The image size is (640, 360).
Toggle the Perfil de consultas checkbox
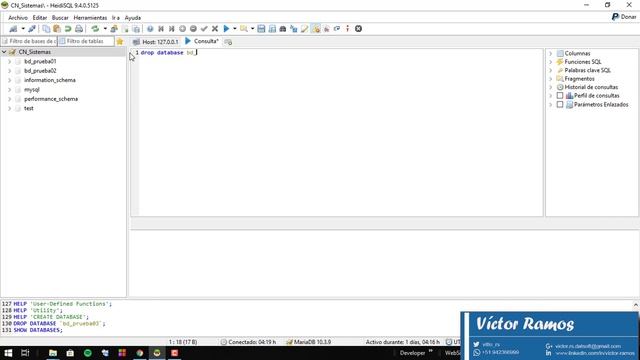click(x=560, y=96)
